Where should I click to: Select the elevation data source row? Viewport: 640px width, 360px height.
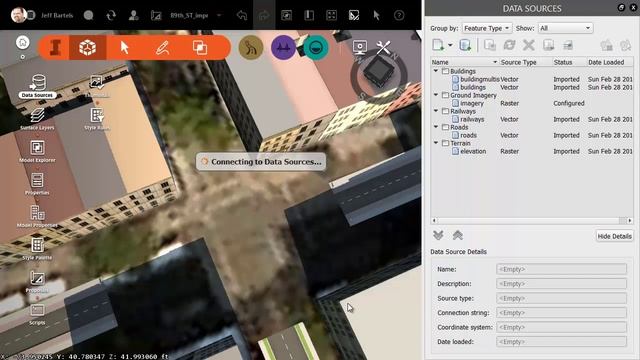532,151
